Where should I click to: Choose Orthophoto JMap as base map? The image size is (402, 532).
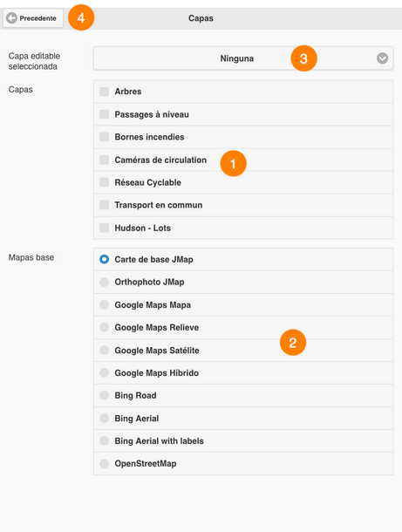click(x=104, y=282)
